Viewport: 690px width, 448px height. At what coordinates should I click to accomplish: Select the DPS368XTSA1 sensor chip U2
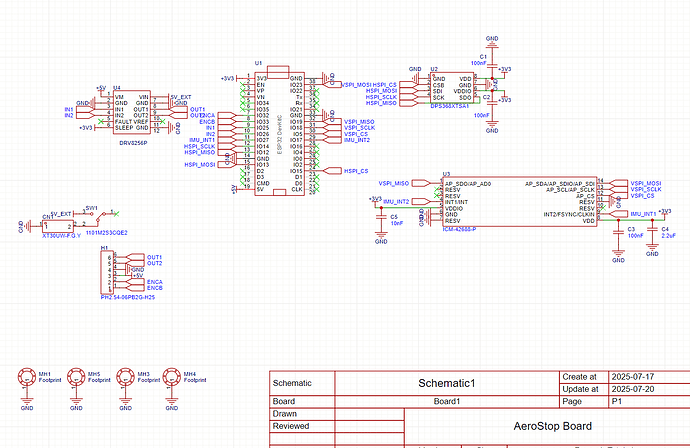coord(451,89)
